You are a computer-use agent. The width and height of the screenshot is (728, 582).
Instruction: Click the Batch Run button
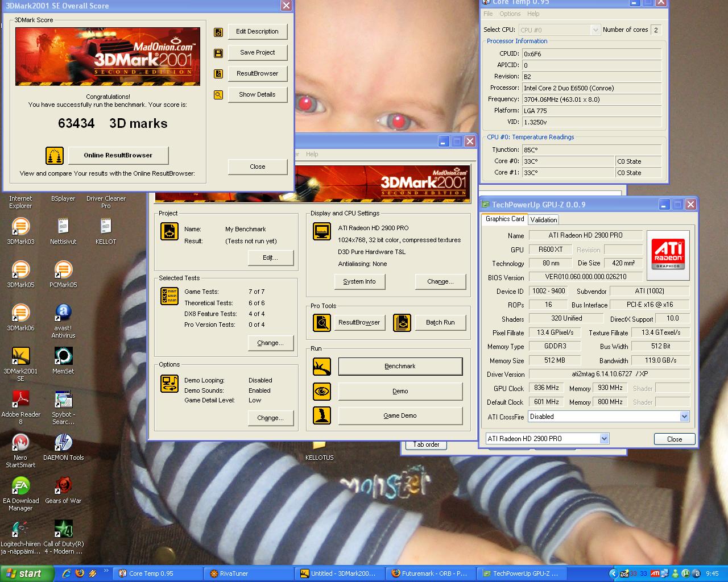coord(441,323)
